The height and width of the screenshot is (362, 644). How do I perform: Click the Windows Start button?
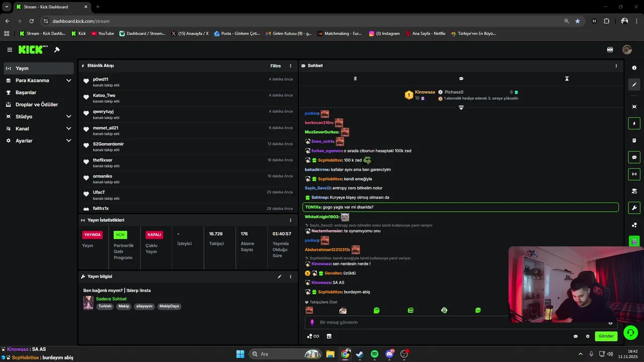coord(240,354)
